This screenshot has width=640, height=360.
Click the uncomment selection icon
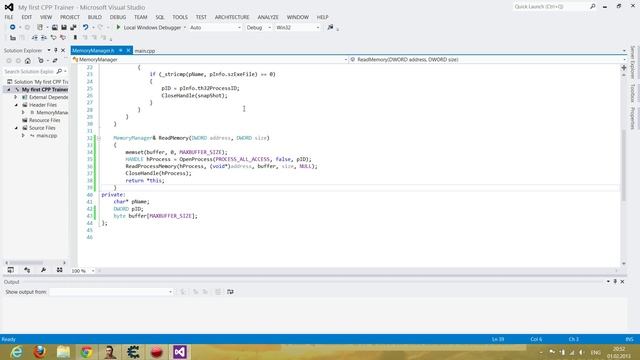pos(63,38)
